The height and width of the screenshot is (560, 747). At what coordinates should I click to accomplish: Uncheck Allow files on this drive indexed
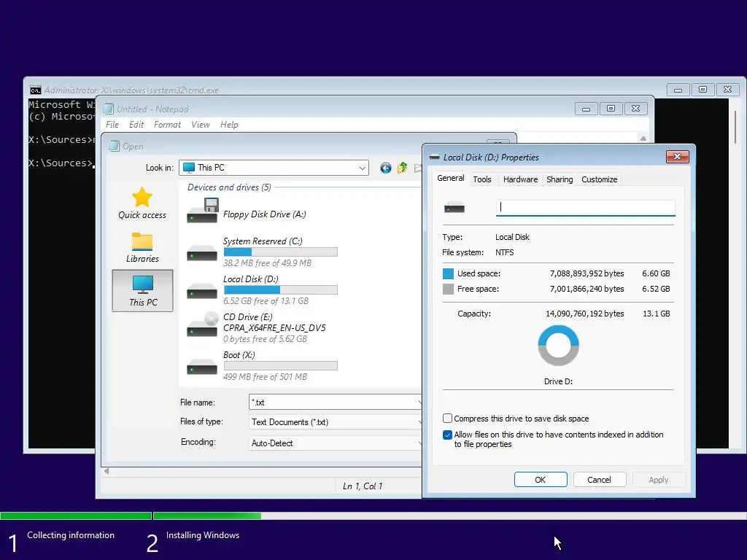(x=447, y=435)
